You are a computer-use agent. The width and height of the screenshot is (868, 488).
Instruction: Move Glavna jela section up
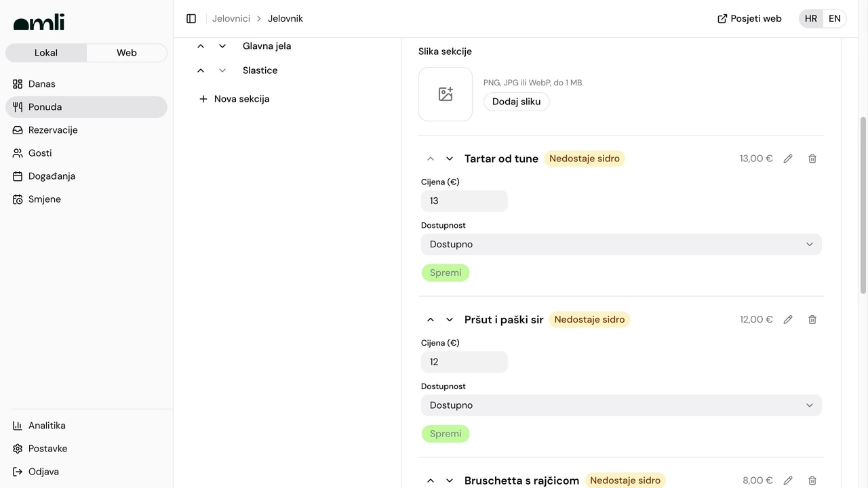point(201,46)
